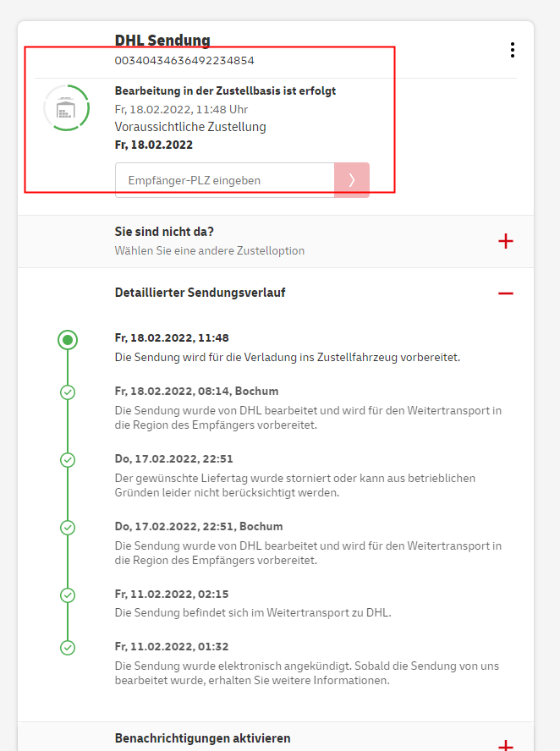Click checkmark for 11.02.2022, 01:32 entry
The image size is (560, 751).
(68, 648)
